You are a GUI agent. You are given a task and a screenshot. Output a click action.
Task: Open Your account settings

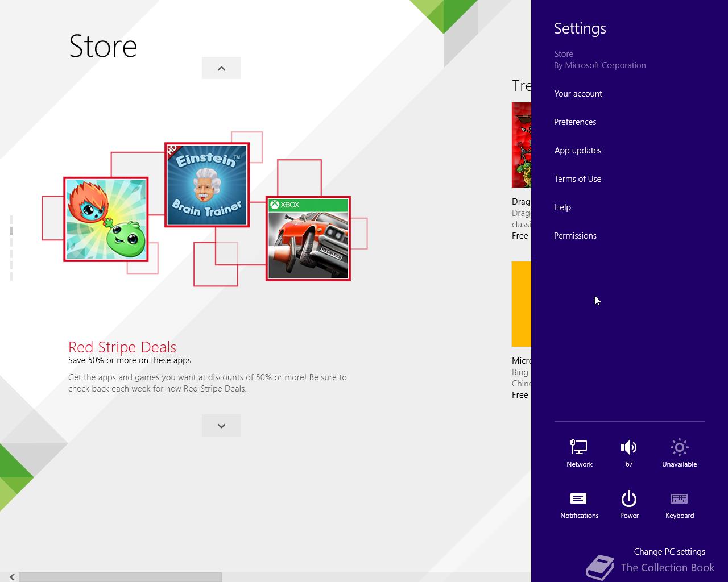578,94
